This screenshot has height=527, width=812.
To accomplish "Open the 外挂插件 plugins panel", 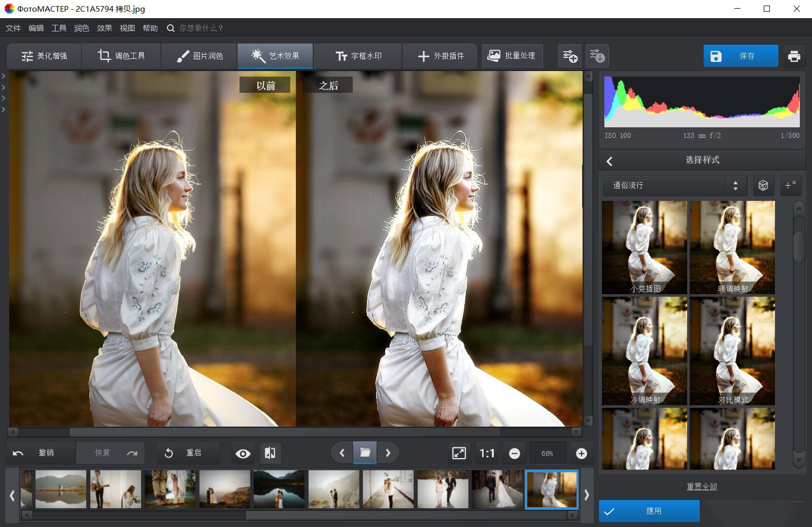I will [x=440, y=56].
